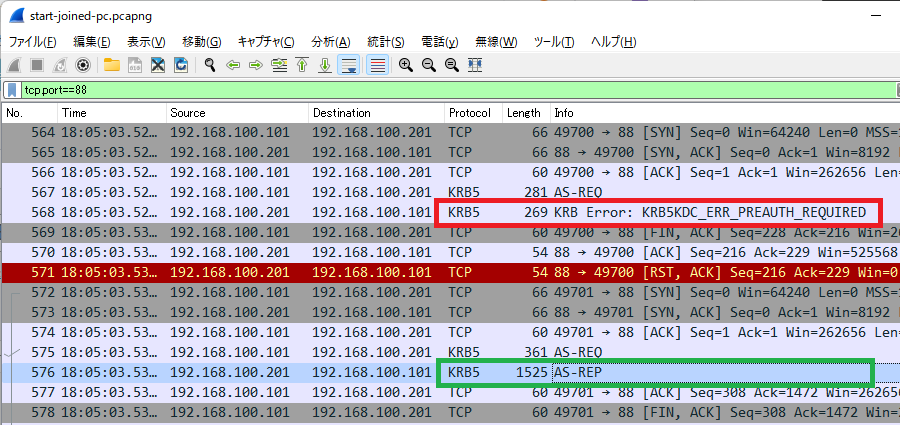900x425 pixels.
Task: Jump to first packet icon
Action: click(x=302, y=65)
